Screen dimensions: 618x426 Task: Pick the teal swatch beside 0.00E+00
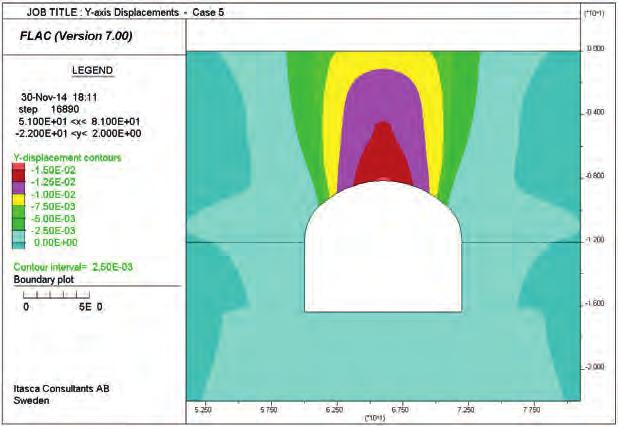[19, 245]
